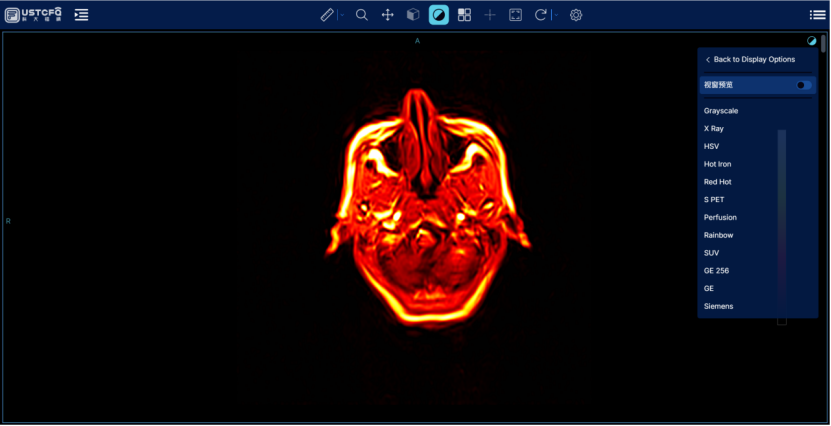Viewport: 831px width, 426px height.
Task: Open the viewport layout grid tool
Action: pyautogui.click(x=464, y=15)
